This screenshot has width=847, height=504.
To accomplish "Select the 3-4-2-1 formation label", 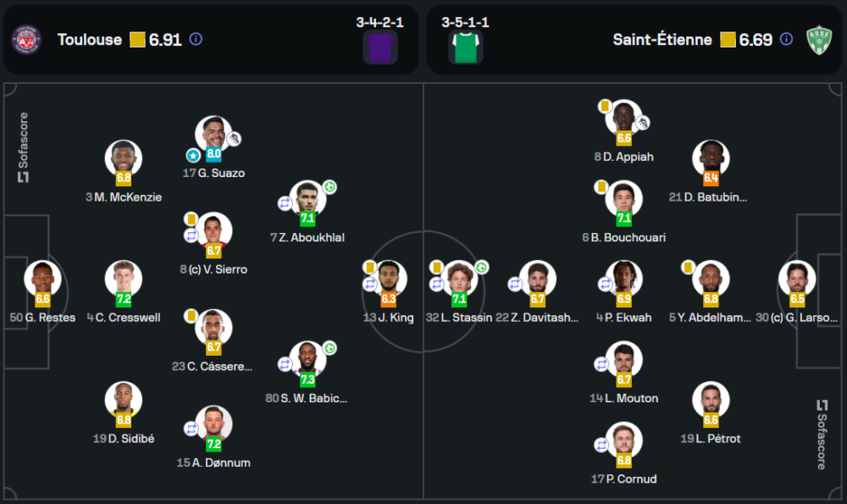I will [379, 22].
